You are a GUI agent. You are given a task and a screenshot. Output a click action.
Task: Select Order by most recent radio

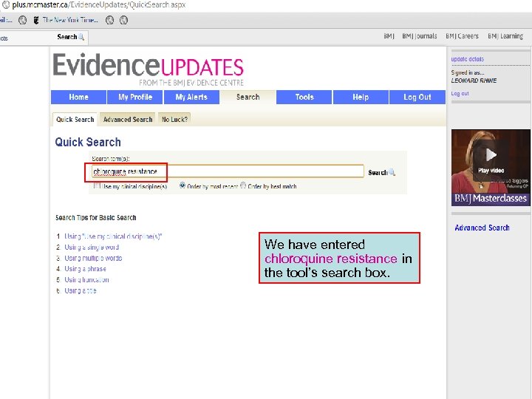183,185
